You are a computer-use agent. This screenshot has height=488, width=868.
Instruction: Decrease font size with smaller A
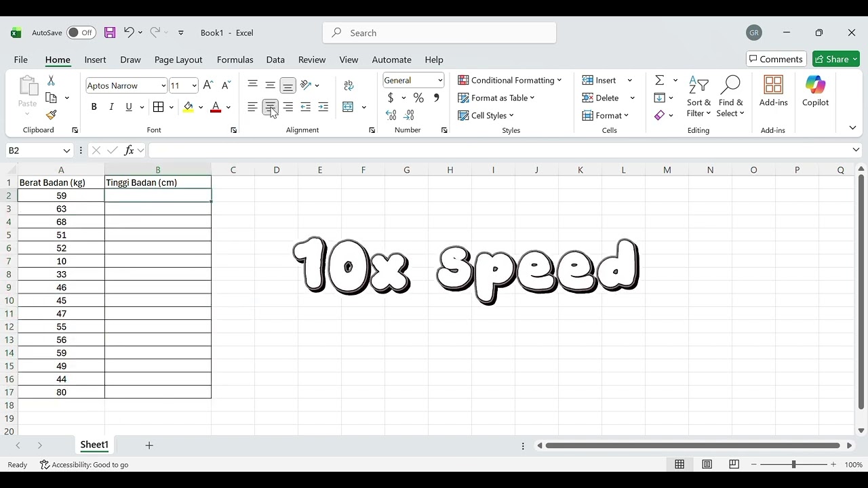(226, 85)
